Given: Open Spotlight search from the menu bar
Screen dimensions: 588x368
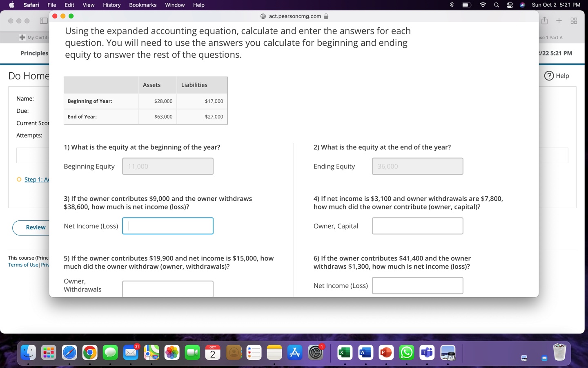Looking at the screenshot, I should [x=496, y=5].
